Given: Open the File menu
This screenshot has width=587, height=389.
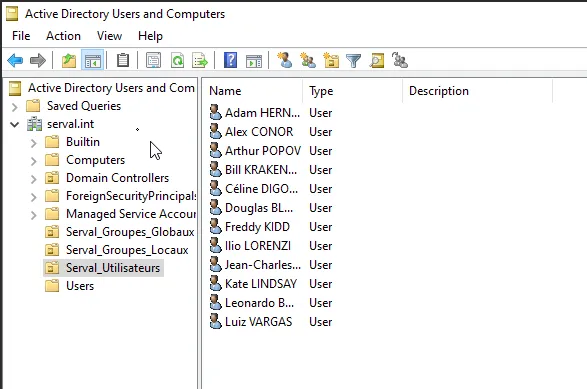Looking at the screenshot, I should (x=21, y=36).
